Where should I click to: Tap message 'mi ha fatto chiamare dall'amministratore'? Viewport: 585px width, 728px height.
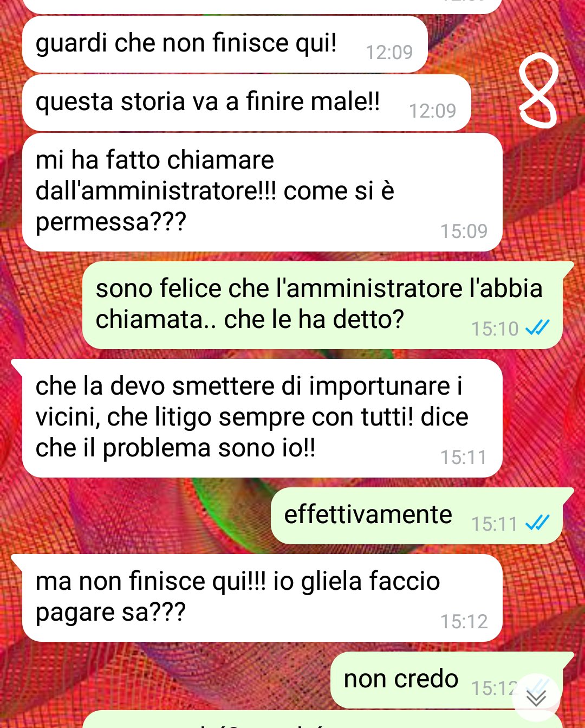pyautogui.click(x=262, y=192)
